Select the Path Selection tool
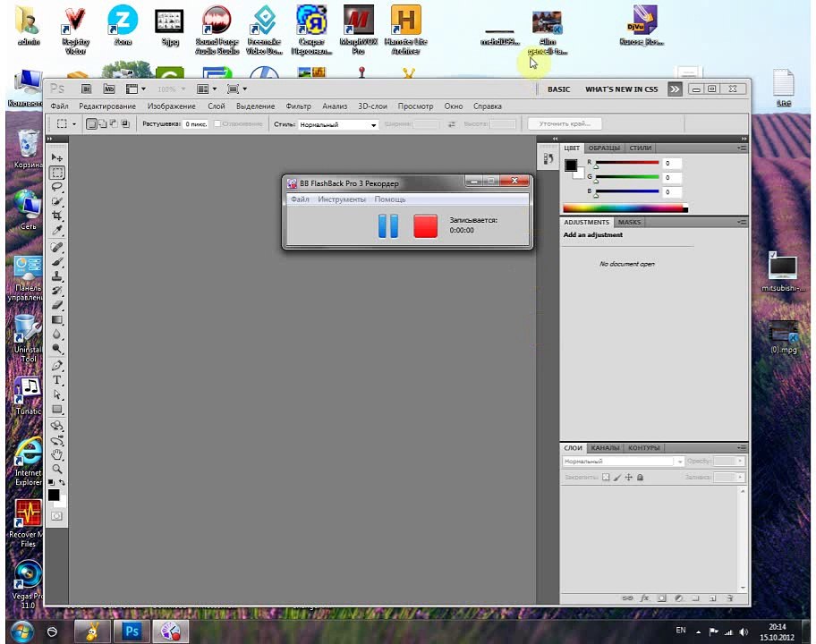 coord(56,394)
